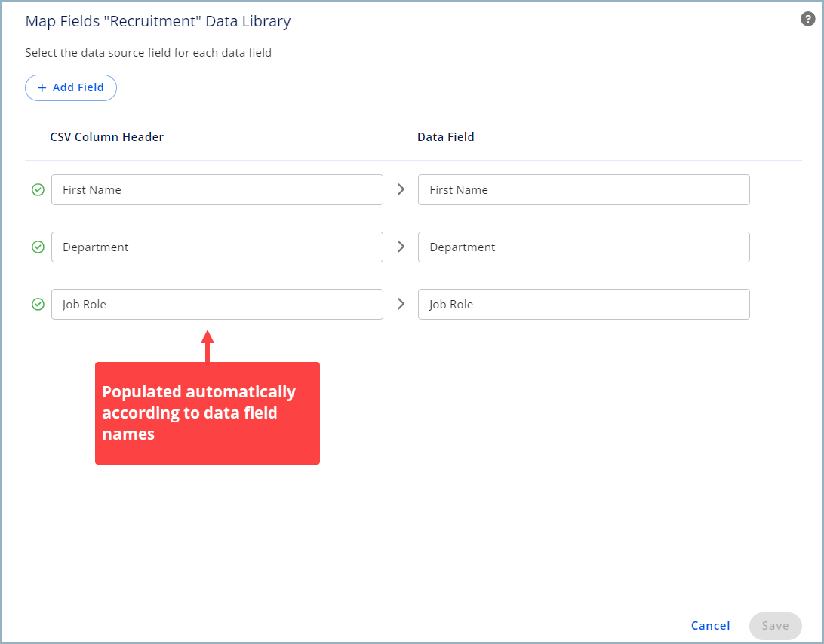Image resolution: width=824 pixels, height=644 pixels.
Task: Click the green check icon beside Department
Action: tap(38, 247)
